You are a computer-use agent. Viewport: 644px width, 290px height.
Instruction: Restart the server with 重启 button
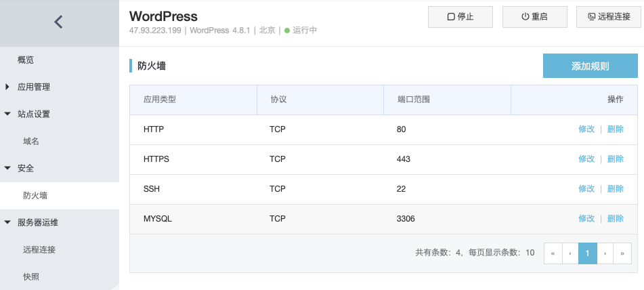point(535,17)
